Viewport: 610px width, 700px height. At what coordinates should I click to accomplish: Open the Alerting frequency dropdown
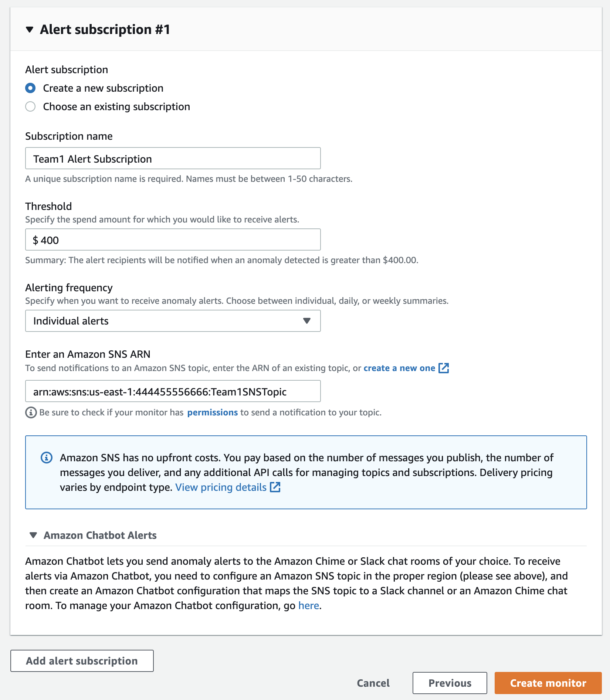click(173, 321)
